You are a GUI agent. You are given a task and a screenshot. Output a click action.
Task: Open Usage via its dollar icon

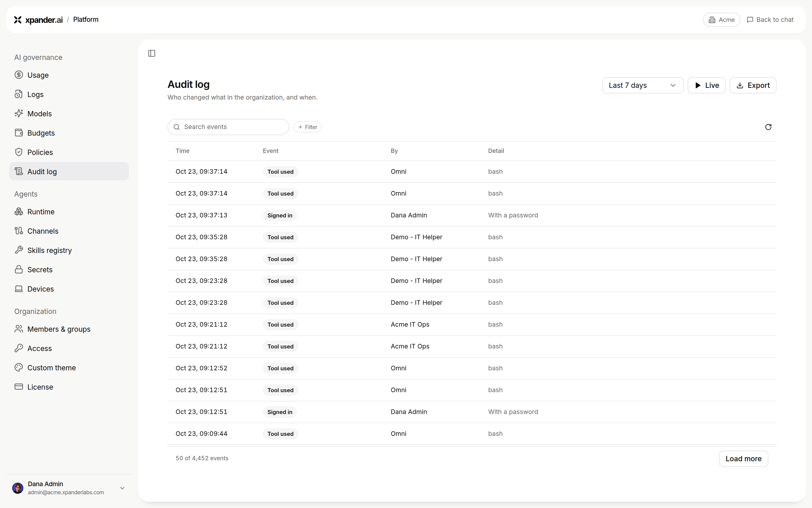pos(19,75)
